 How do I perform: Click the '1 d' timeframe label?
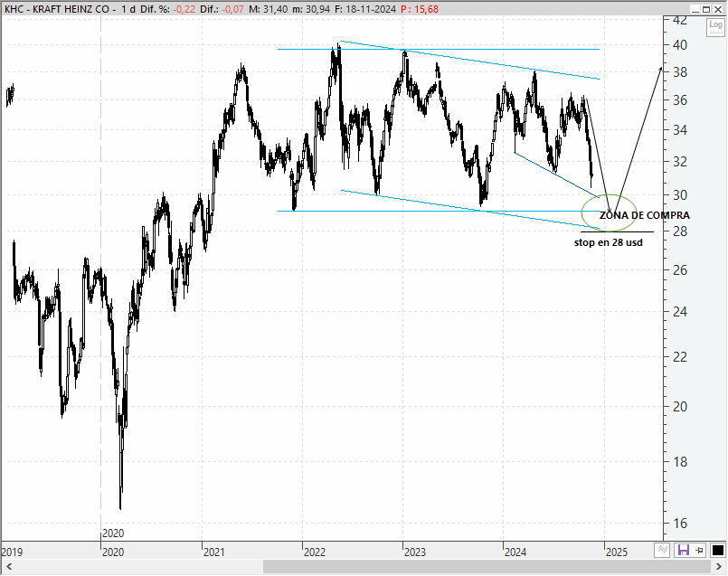(x=128, y=9)
